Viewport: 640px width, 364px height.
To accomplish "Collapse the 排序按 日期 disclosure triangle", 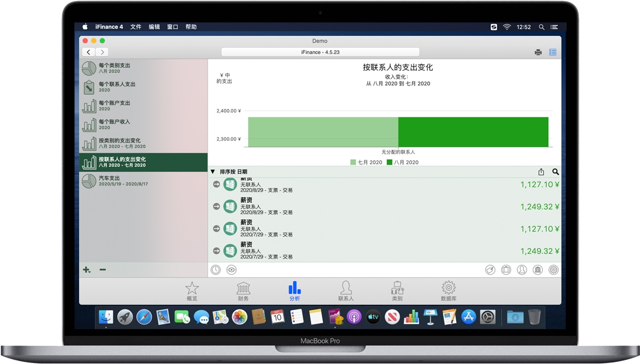I will point(213,172).
